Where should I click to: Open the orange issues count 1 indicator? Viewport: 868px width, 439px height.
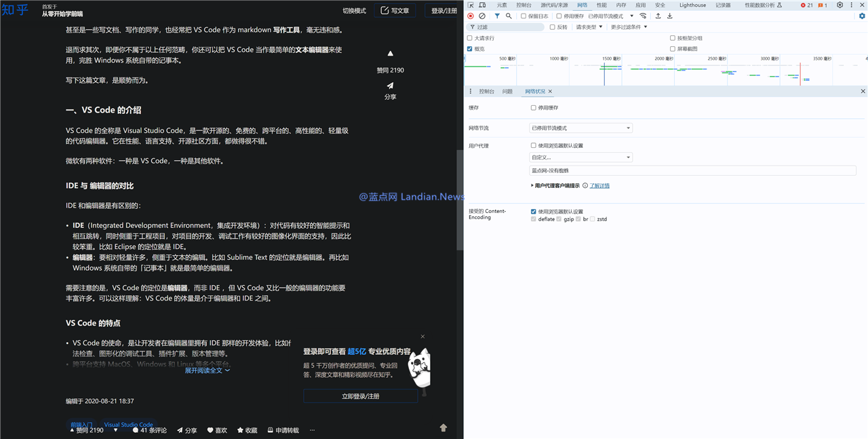point(823,5)
